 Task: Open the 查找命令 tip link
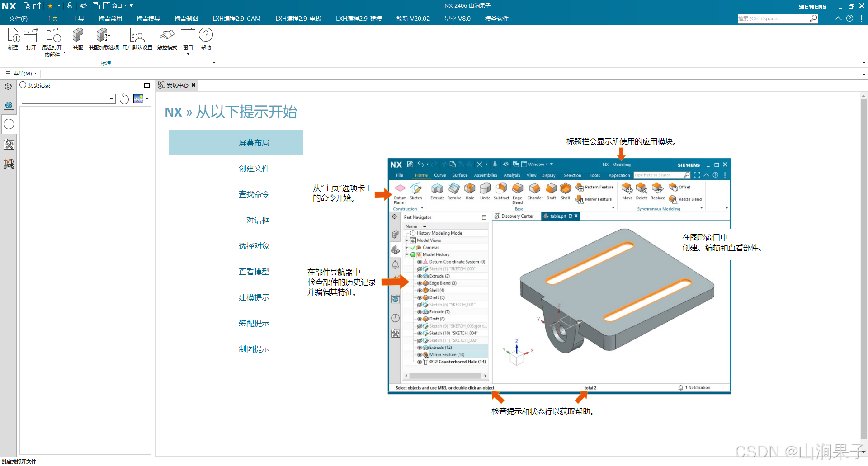[254, 194]
